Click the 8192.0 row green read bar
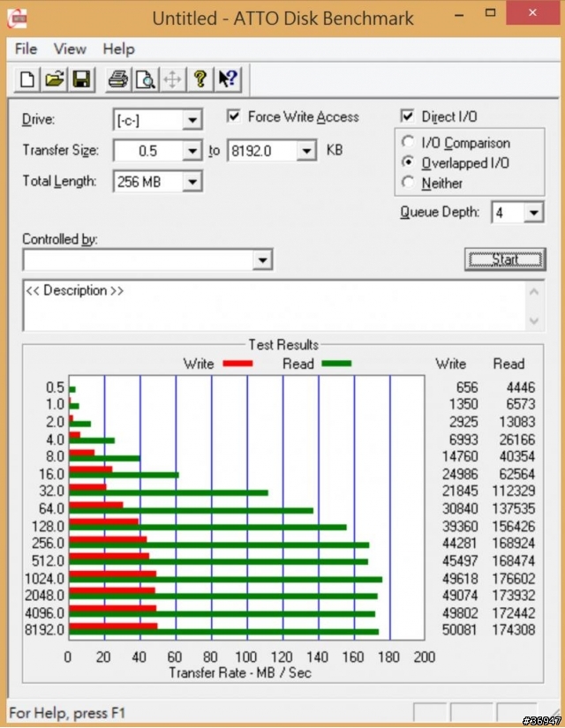 click(x=224, y=632)
